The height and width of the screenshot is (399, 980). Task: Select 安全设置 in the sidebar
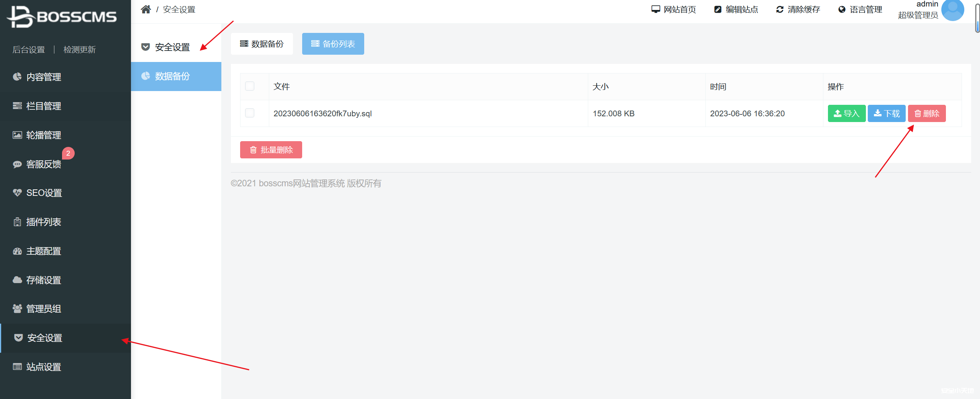click(x=65, y=338)
